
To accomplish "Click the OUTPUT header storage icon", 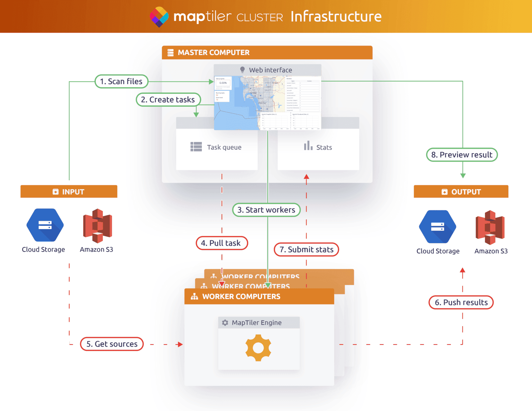I will [445, 192].
